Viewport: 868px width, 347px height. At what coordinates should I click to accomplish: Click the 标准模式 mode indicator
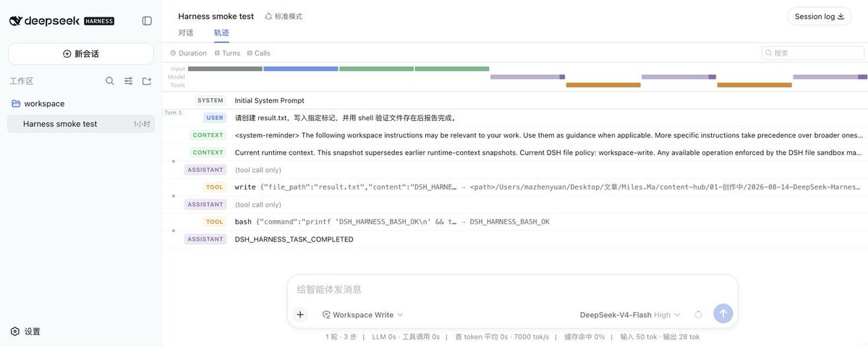tap(284, 16)
